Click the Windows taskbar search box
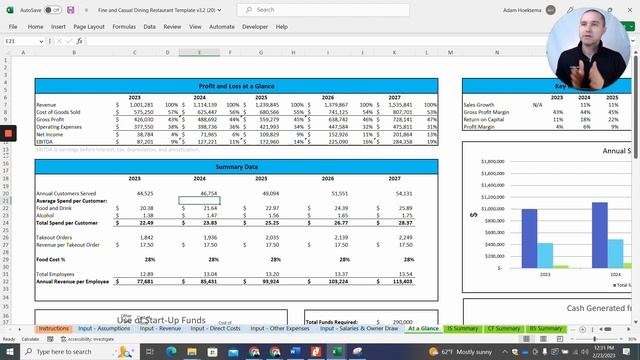The height and width of the screenshot is (360, 640). tap(79, 351)
